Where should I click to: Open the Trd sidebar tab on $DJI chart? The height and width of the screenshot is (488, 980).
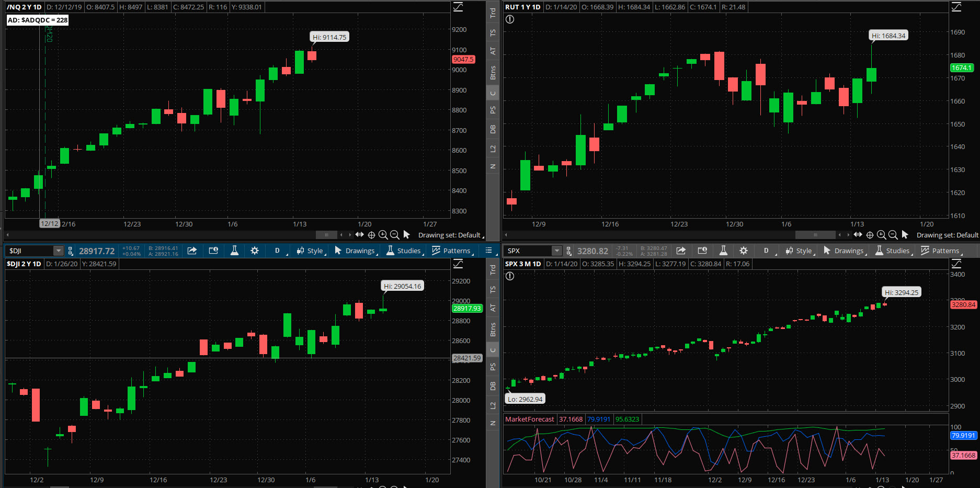[493, 270]
